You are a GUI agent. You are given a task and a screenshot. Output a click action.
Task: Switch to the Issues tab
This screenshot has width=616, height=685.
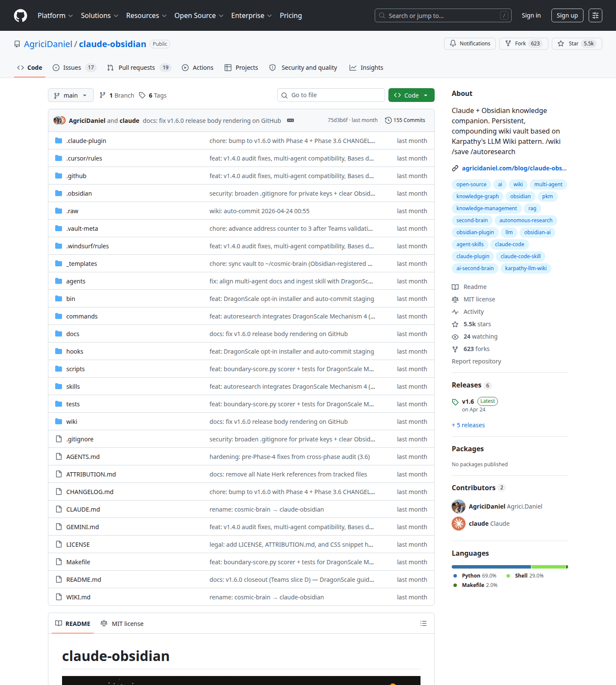(x=74, y=68)
